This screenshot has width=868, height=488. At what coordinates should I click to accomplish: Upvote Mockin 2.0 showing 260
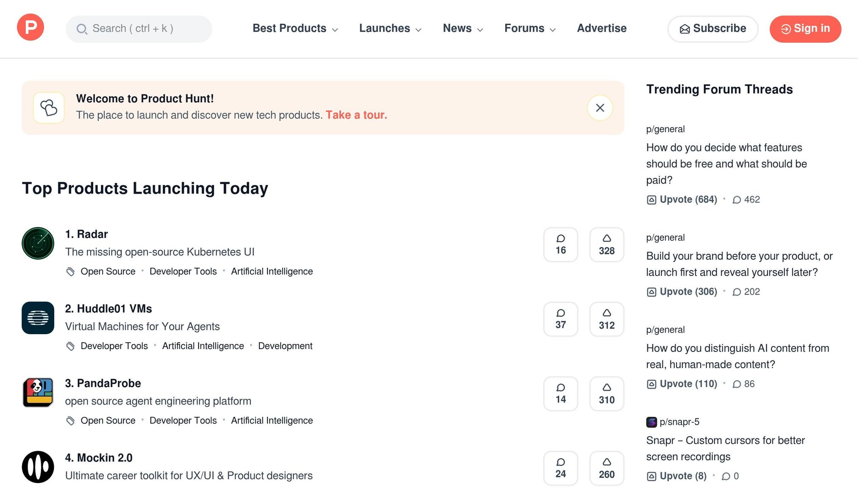pos(606,468)
